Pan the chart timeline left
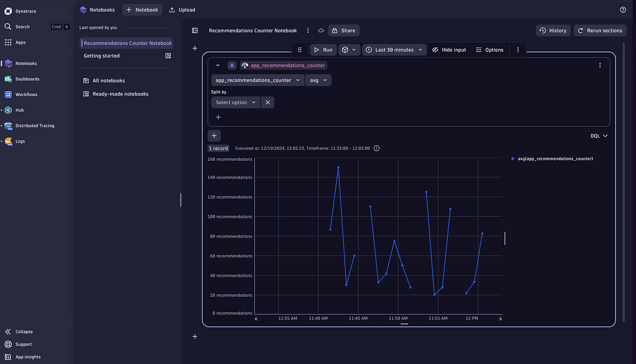The width and height of the screenshot is (636, 364). tap(256, 319)
